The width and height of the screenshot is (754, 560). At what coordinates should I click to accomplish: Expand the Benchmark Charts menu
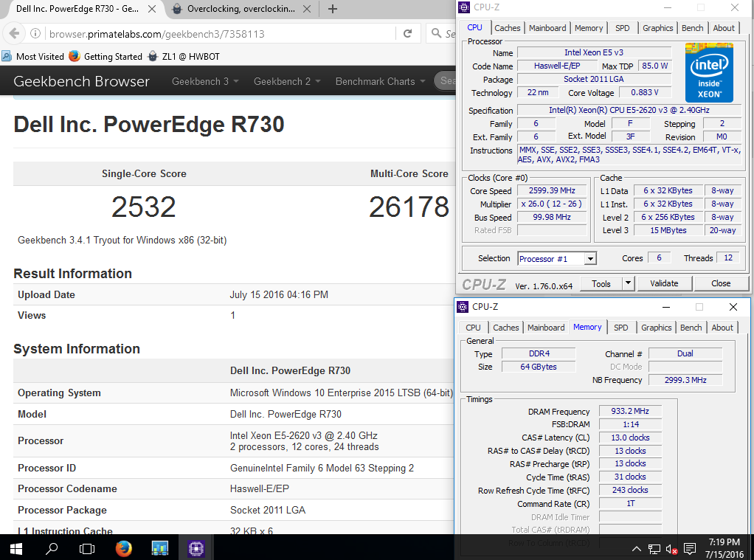(x=381, y=81)
